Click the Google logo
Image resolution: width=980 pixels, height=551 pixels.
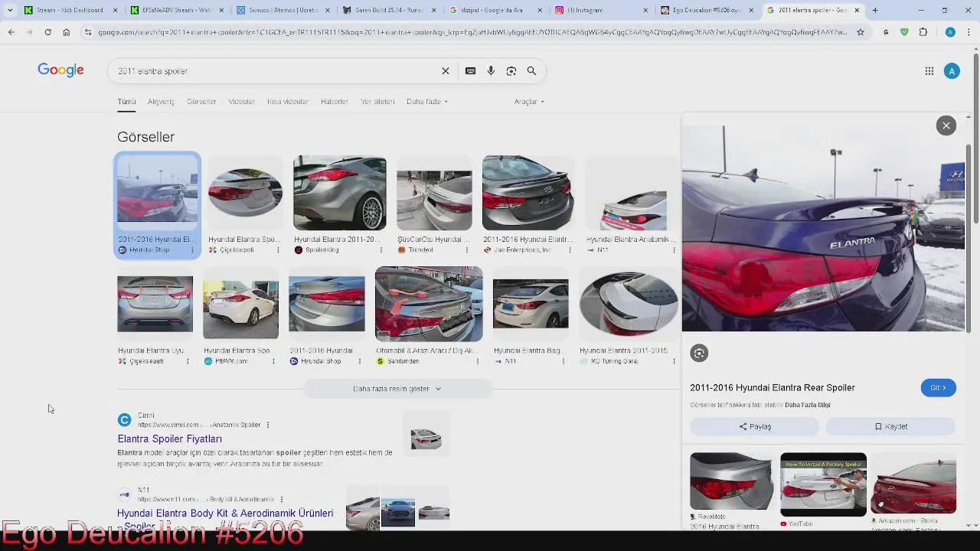pos(60,70)
